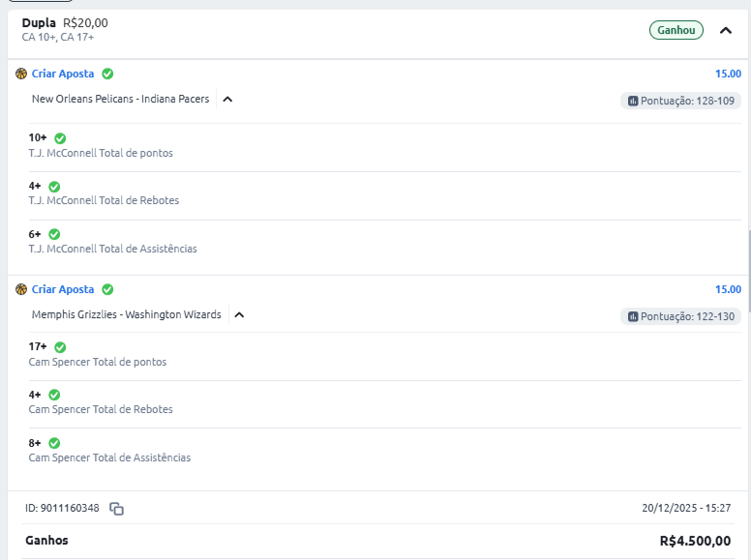
Task: Click green check beside Spencer 17+ points
Action: [60, 347]
